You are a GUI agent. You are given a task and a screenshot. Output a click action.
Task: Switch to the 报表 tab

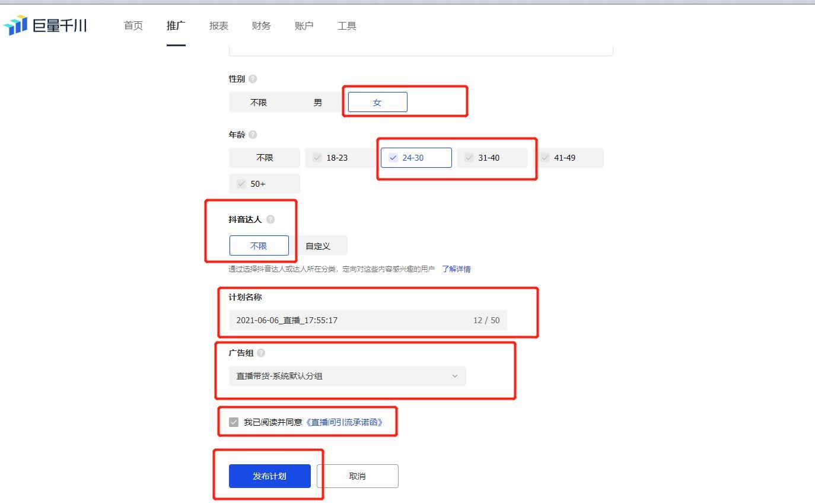tap(218, 25)
